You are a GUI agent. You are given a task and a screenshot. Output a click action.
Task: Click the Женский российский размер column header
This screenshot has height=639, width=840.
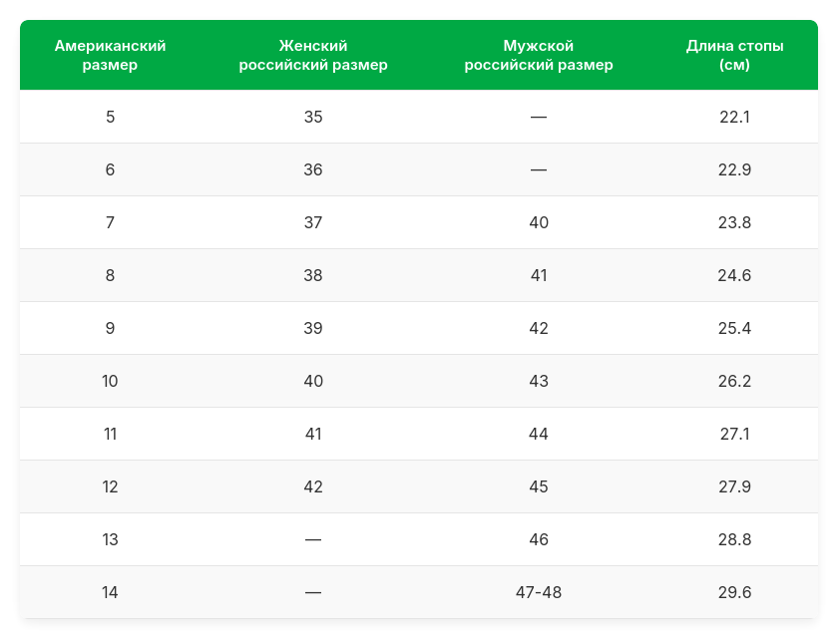313,56
